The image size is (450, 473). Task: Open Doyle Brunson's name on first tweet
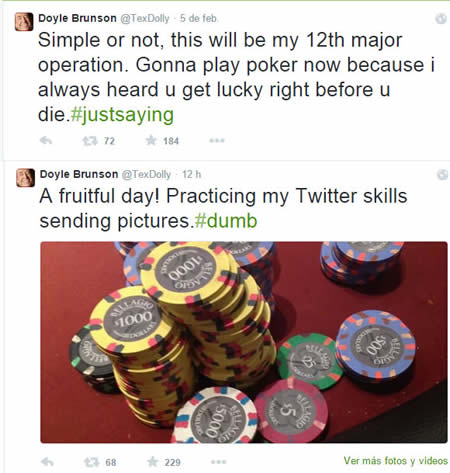77,18
